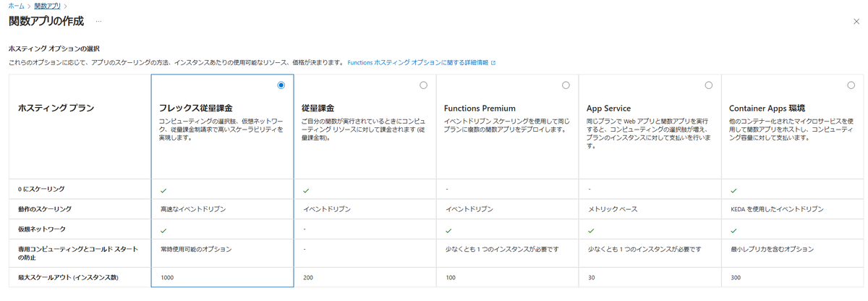Click the 関数アプリの作成 page title
Screen dimensions: 868x301
[46, 22]
